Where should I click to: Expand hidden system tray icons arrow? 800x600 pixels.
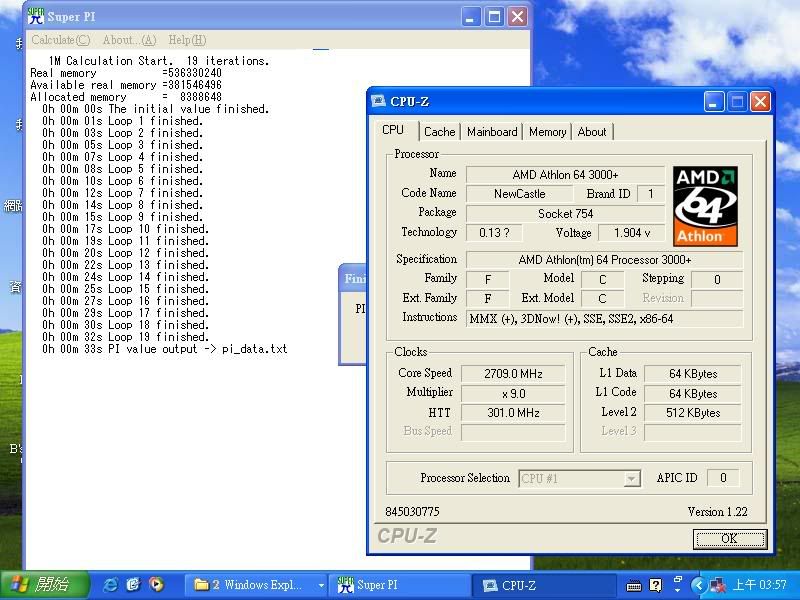tap(699, 585)
